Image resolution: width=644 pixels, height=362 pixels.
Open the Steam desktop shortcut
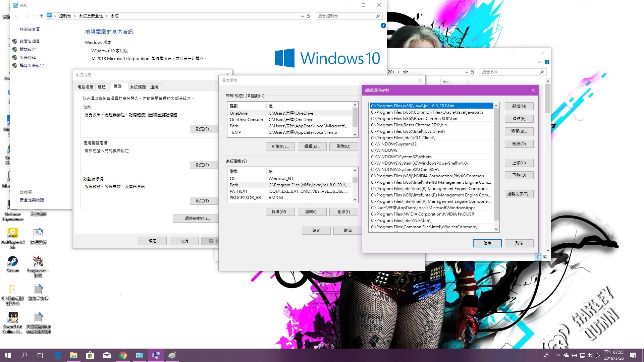(x=13, y=264)
